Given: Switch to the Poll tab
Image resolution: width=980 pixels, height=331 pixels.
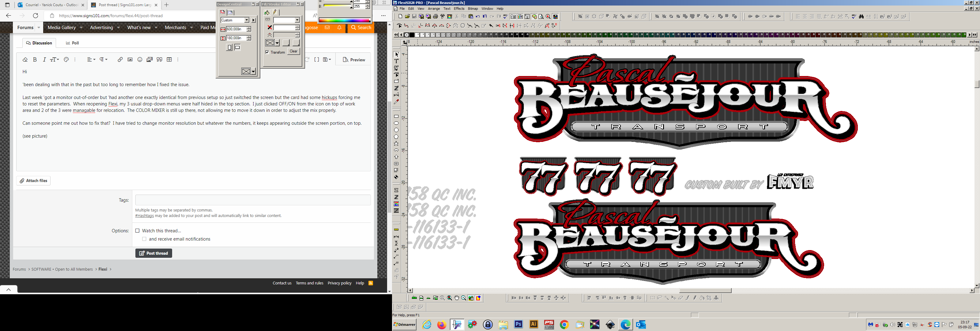Looking at the screenshot, I should click(x=72, y=43).
